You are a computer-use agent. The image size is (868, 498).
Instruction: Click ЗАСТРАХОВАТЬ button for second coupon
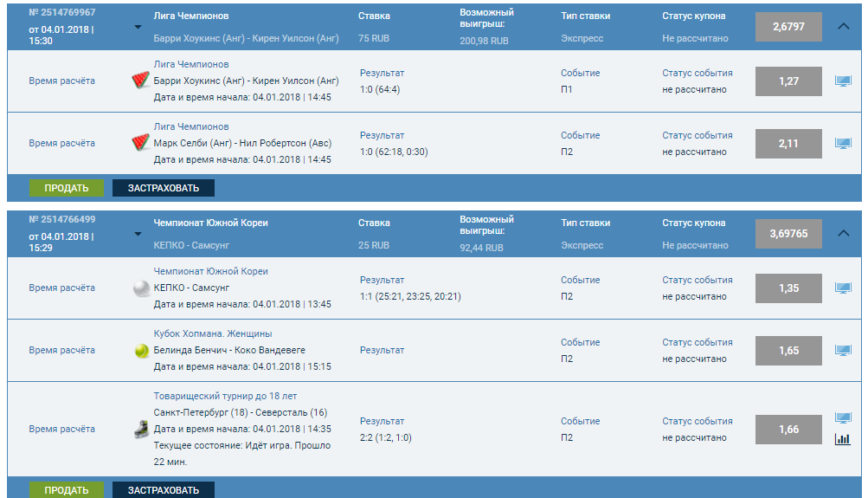click(164, 489)
